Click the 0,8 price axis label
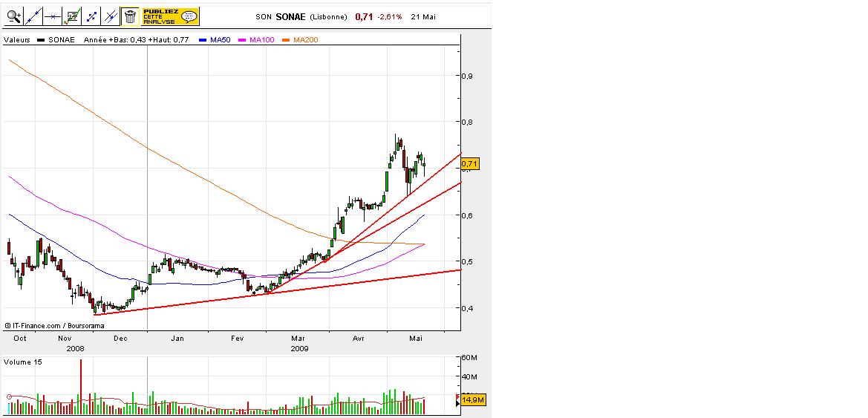This screenshot has height=418, width=868. tap(467, 123)
